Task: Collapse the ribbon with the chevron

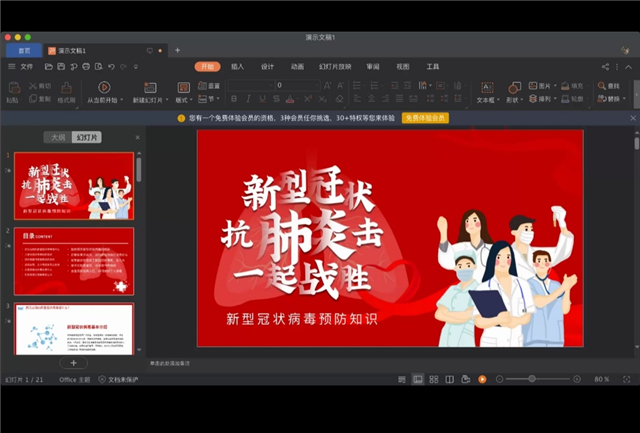Action: 629,67
